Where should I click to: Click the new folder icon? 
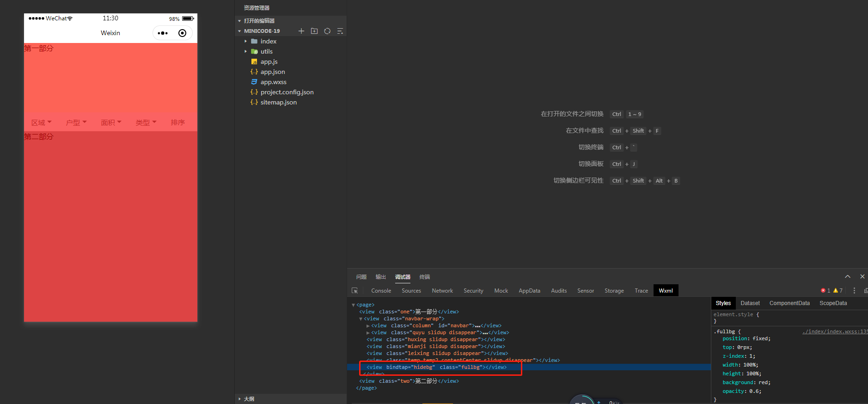click(314, 31)
